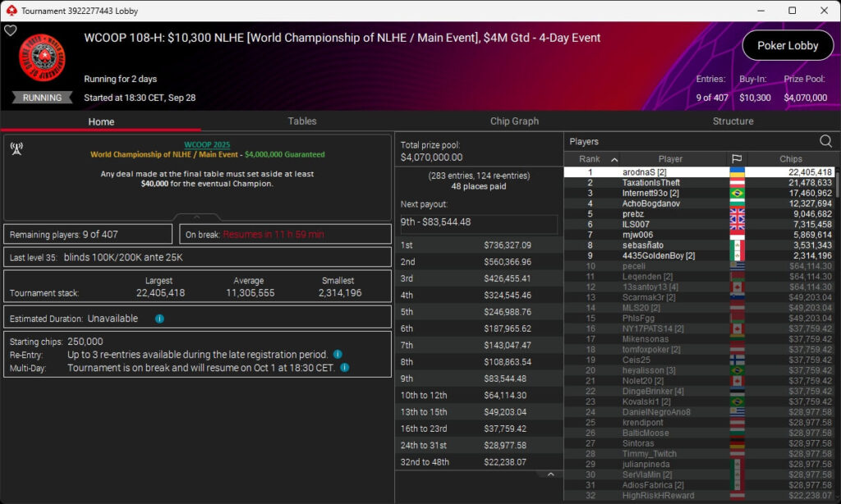The height and width of the screenshot is (504, 841).
Task: Click the broadcast antenna icon
Action: [x=16, y=149]
